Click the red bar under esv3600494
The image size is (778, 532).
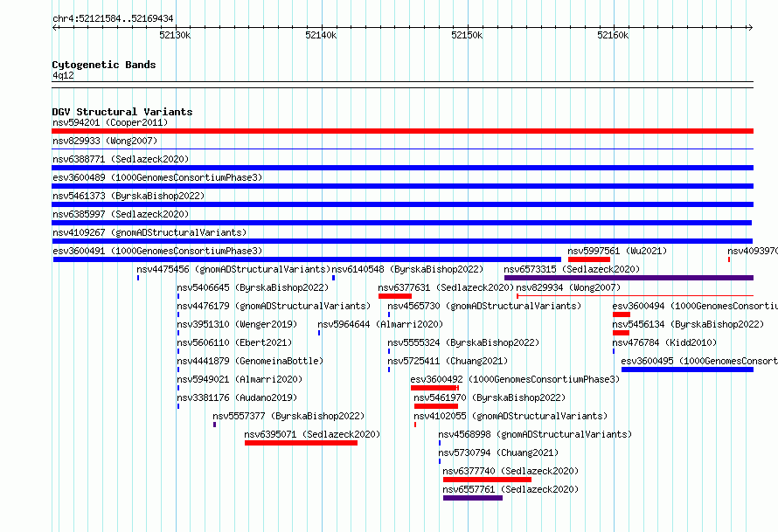(622, 314)
